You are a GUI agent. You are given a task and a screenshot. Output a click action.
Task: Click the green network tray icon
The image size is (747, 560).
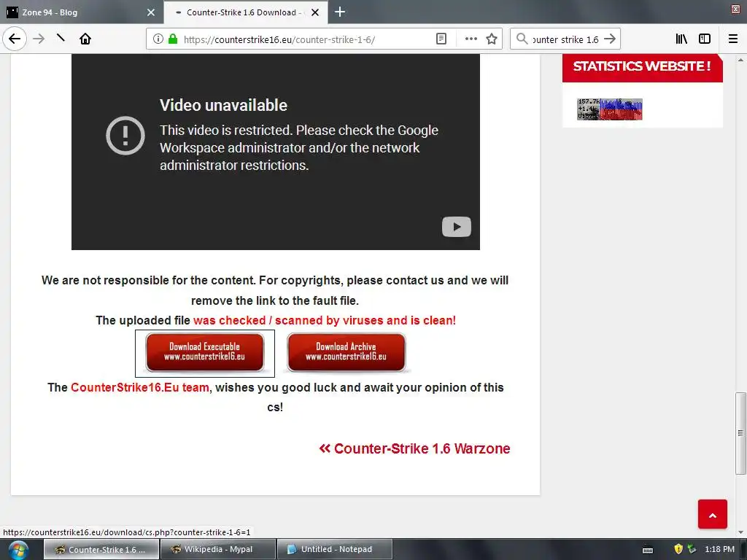[x=692, y=549]
